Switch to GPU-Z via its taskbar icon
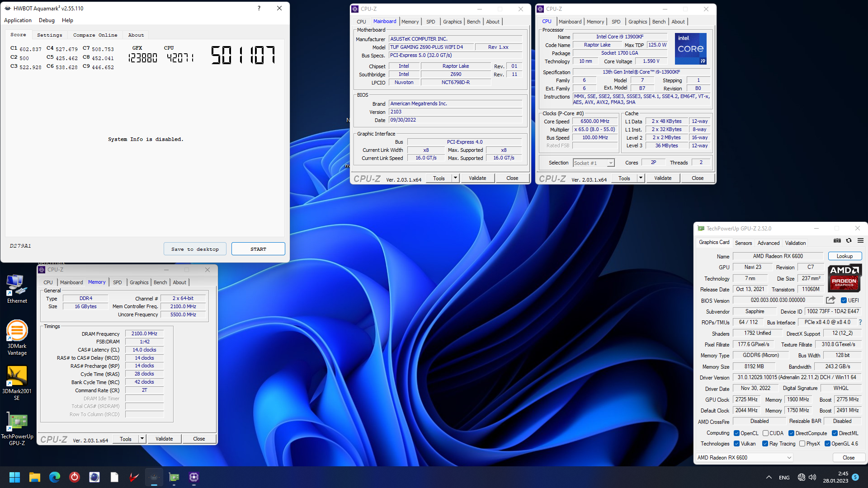 point(174,477)
